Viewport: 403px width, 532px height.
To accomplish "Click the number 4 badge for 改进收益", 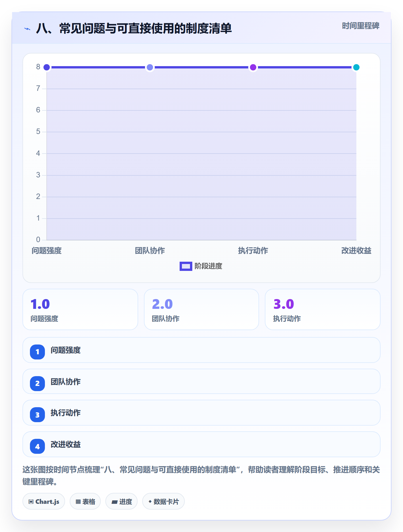I will tap(37, 446).
